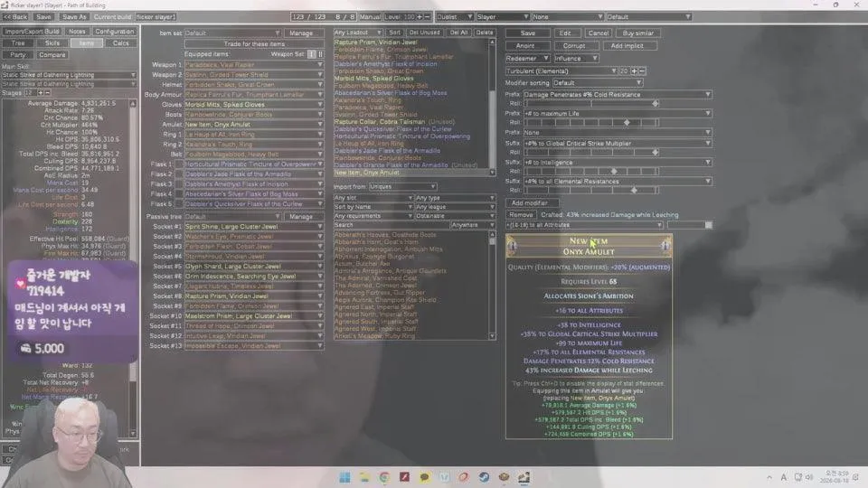Click Trade for these items
Image resolution: width=868 pixels, height=488 pixels.
click(254, 43)
